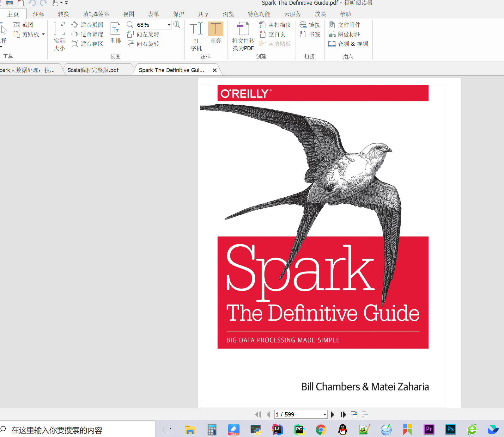Open Photoshop from the taskbar
This screenshot has height=437, width=504.
pyautogui.click(x=451, y=429)
